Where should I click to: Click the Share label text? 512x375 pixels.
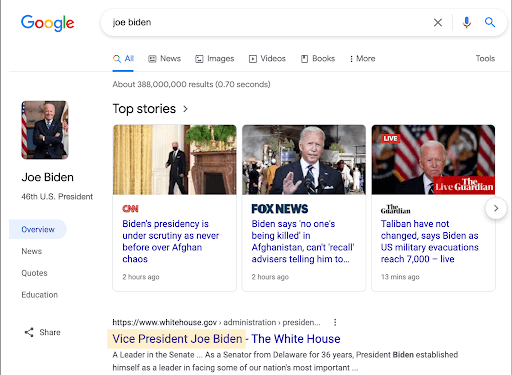click(50, 332)
